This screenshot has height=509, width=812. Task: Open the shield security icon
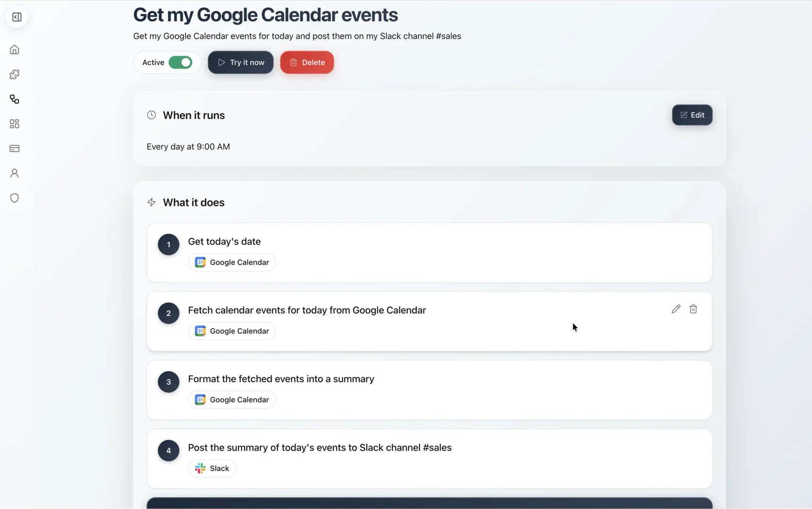(15, 198)
